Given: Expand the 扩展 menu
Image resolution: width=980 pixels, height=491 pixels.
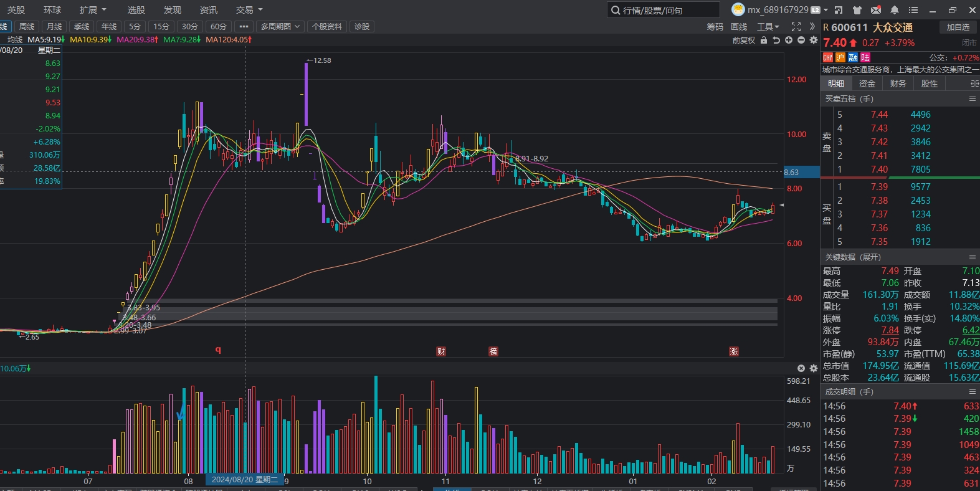Looking at the screenshot, I should tap(92, 10).
